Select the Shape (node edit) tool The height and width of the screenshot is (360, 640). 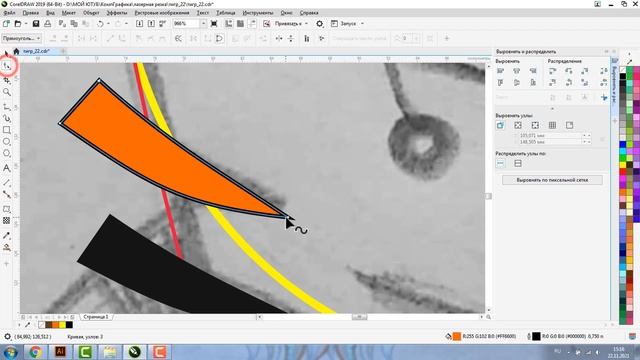tap(7, 66)
